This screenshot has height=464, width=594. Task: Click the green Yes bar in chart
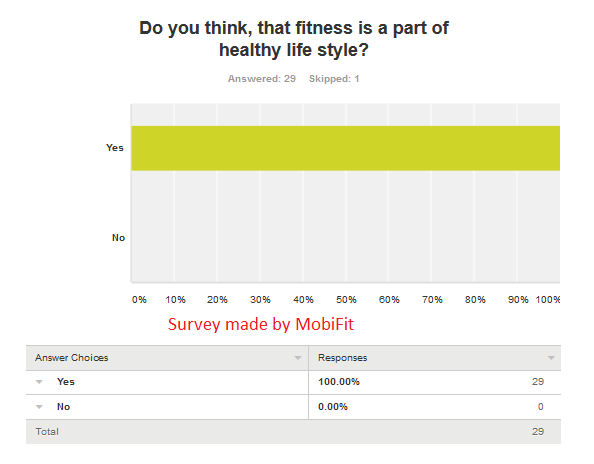(345, 148)
